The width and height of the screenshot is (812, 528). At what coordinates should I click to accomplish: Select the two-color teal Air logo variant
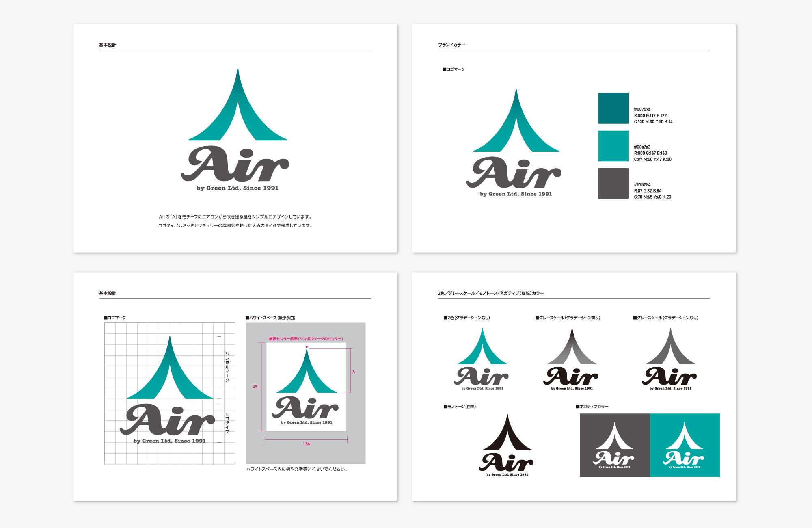pos(482,359)
